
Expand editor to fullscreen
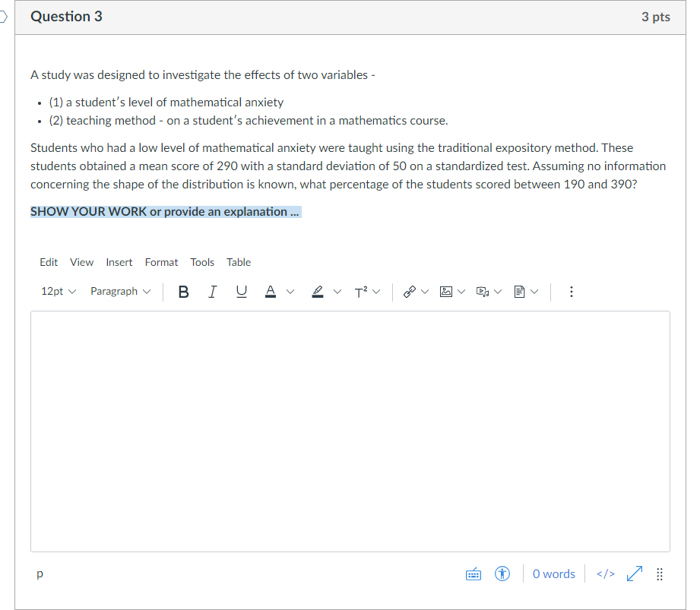(635, 574)
